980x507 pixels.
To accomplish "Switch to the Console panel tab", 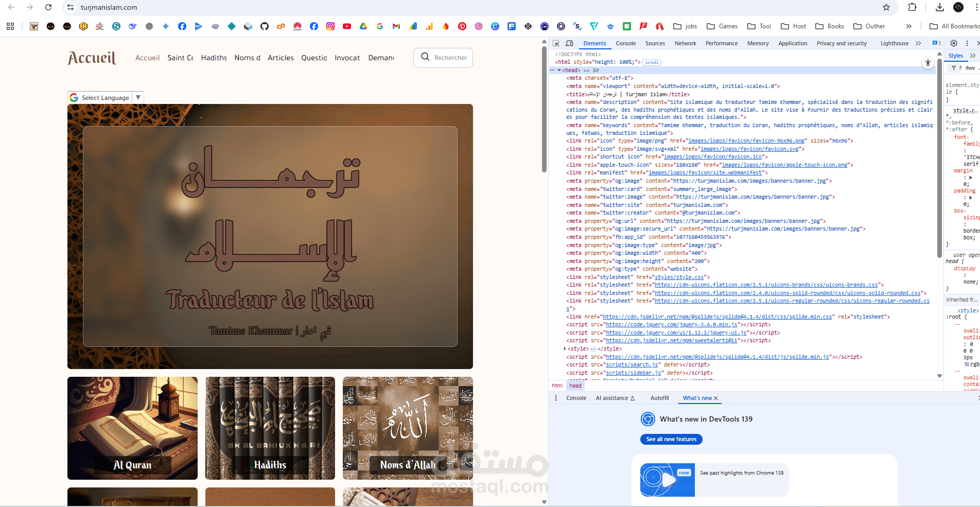I will pyautogui.click(x=625, y=43).
